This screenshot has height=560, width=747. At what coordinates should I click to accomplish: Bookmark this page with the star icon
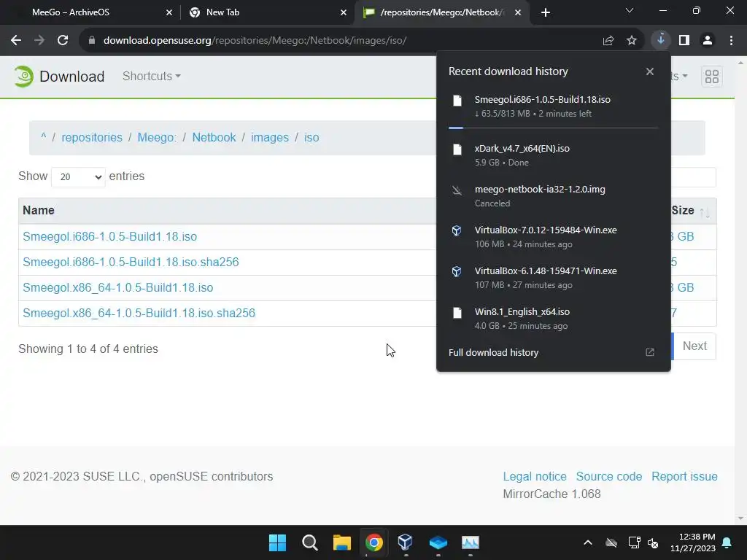point(632,41)
